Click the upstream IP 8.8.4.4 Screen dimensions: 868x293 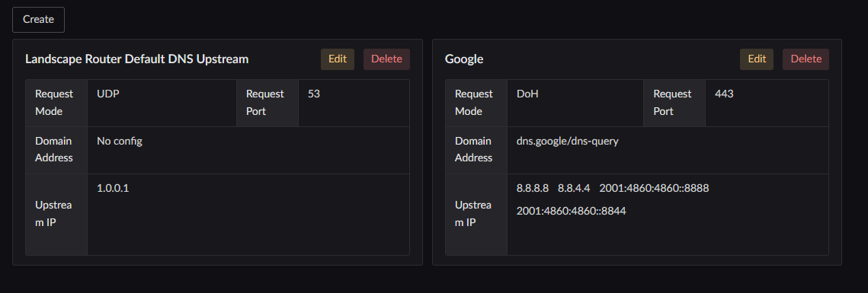574,188
